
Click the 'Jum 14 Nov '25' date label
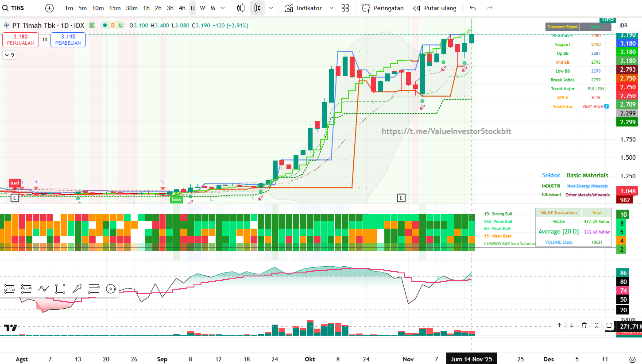click(472, 359)
